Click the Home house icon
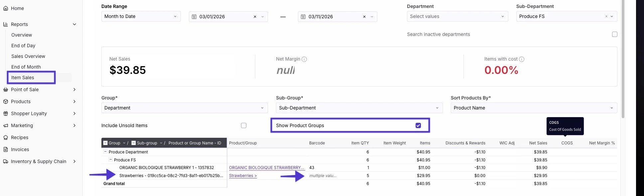 (x=6, y=8)
